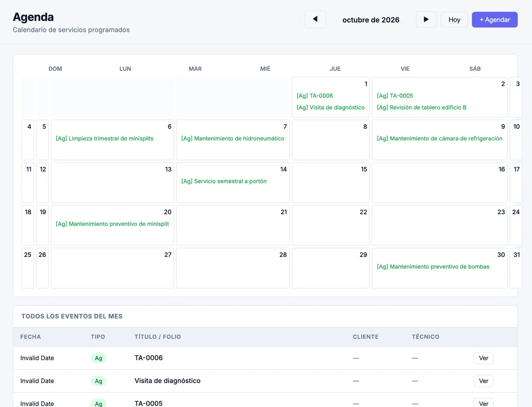Open event Limpieza trimestral de minisplits
This screenshot has height=407, width=532.
(105, 138)
